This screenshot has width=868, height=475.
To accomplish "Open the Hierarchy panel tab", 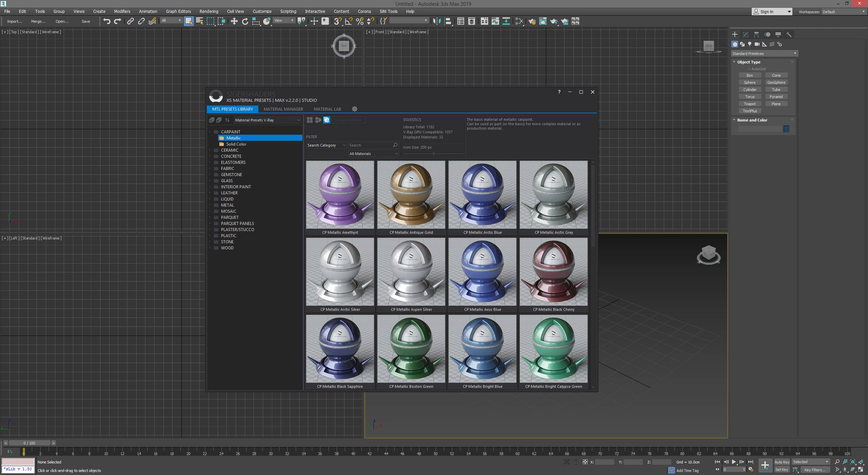I will tap(756, 35).
